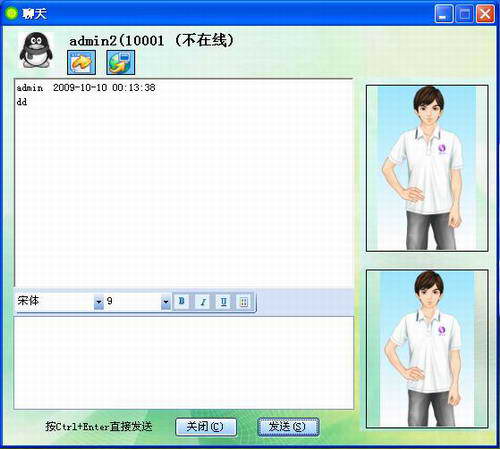Click the admin2(10001 contact name label

point(116,41)
